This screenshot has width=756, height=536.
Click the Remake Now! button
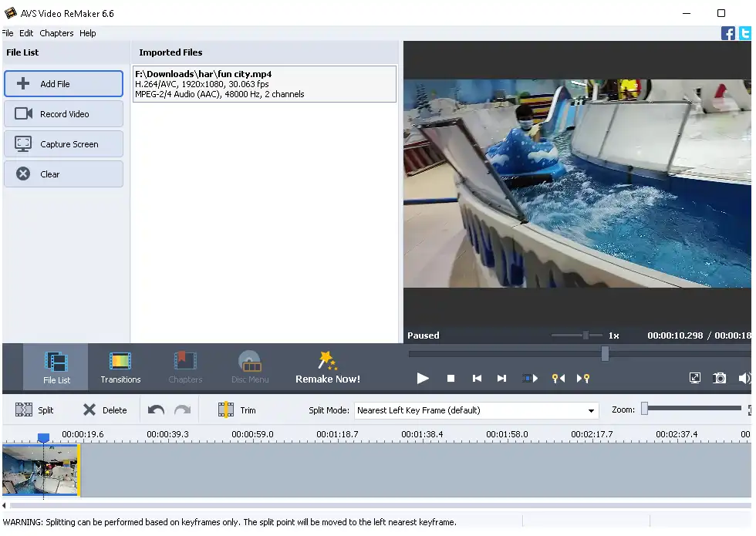click(327, 368)
